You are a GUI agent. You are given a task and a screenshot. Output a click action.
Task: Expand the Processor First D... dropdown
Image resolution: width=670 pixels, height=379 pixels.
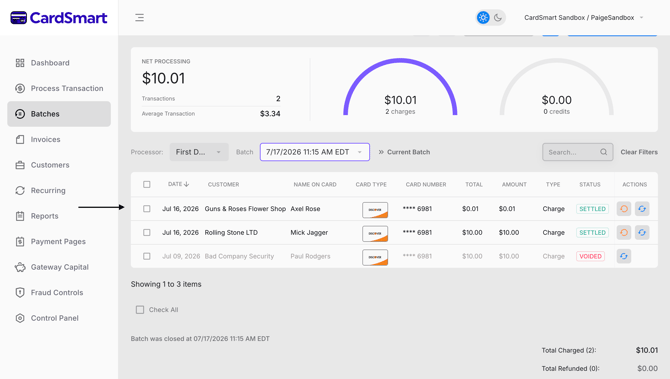[x=199, y=152]
